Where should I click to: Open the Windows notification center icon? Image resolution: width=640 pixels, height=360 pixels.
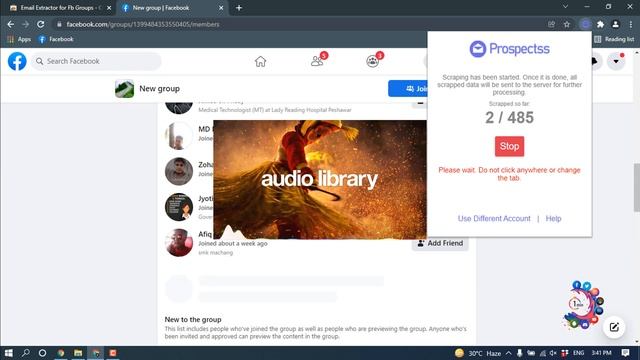(625, 353)
